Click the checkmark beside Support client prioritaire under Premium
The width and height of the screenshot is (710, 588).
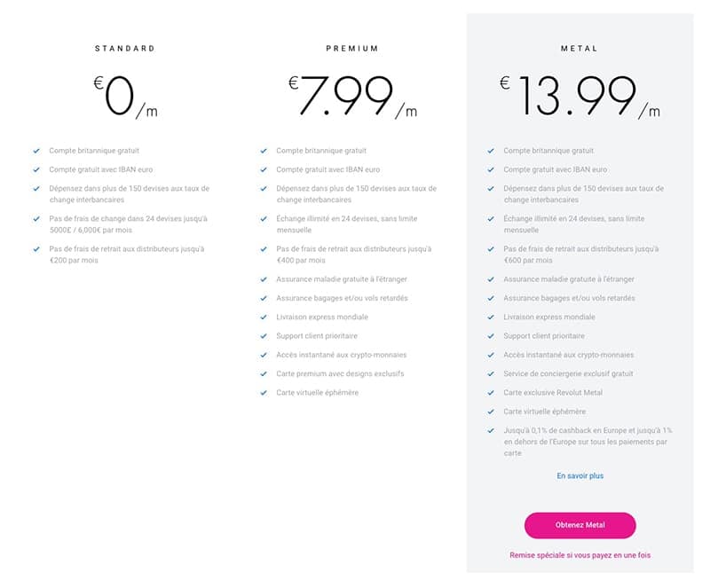click(x=263, y=336)
